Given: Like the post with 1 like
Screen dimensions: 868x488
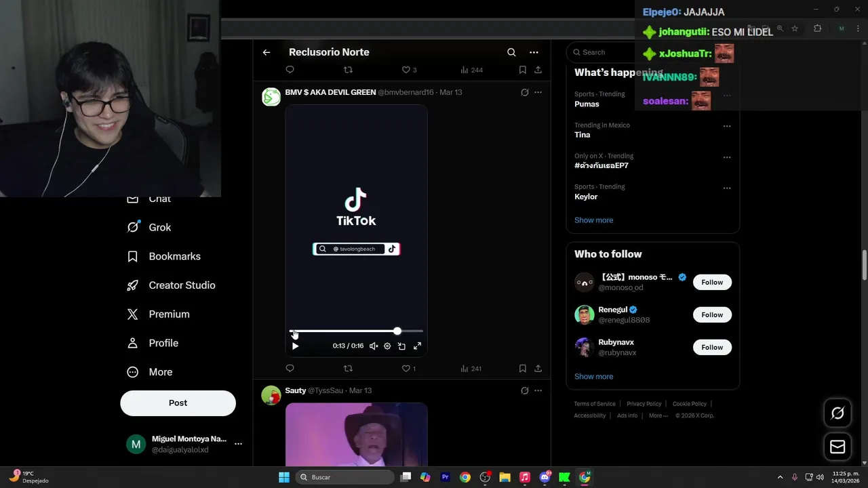Looking at the screenshot, I should [x=408, y=368].
